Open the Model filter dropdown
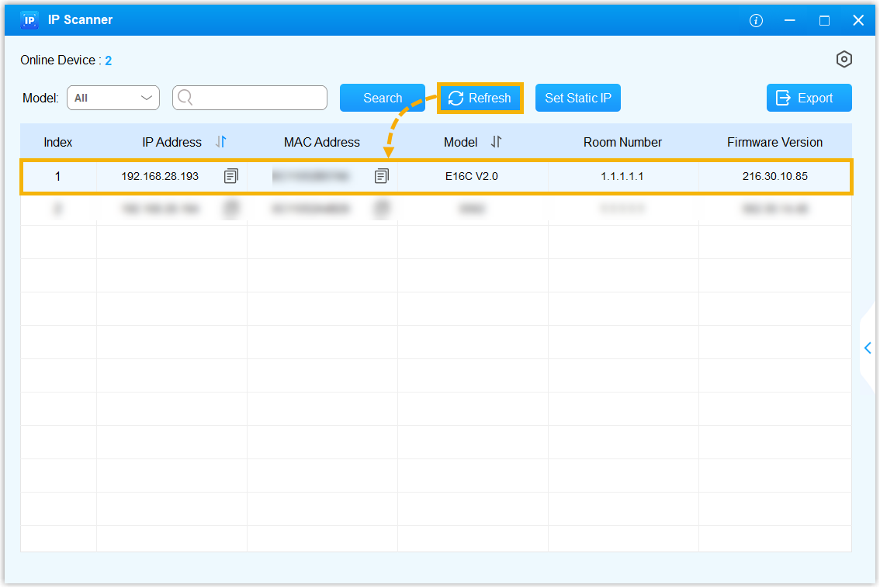Viewport: 880px width, 588px height. 113,98
